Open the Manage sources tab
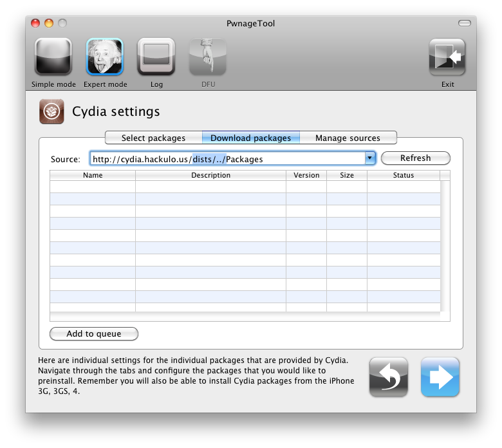Viewport: 502px width, 448px height. (x=348, y=138)
